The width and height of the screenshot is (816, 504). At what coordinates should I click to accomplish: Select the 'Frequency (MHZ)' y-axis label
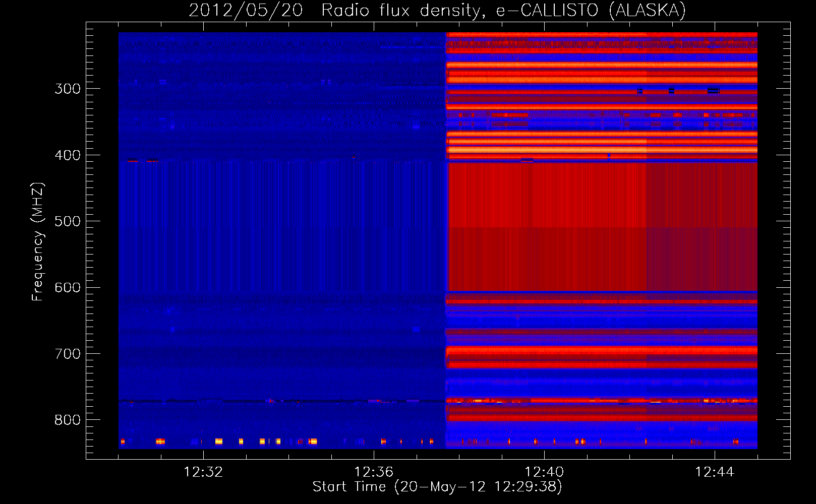pyautogui.click(x=38, y=242)
